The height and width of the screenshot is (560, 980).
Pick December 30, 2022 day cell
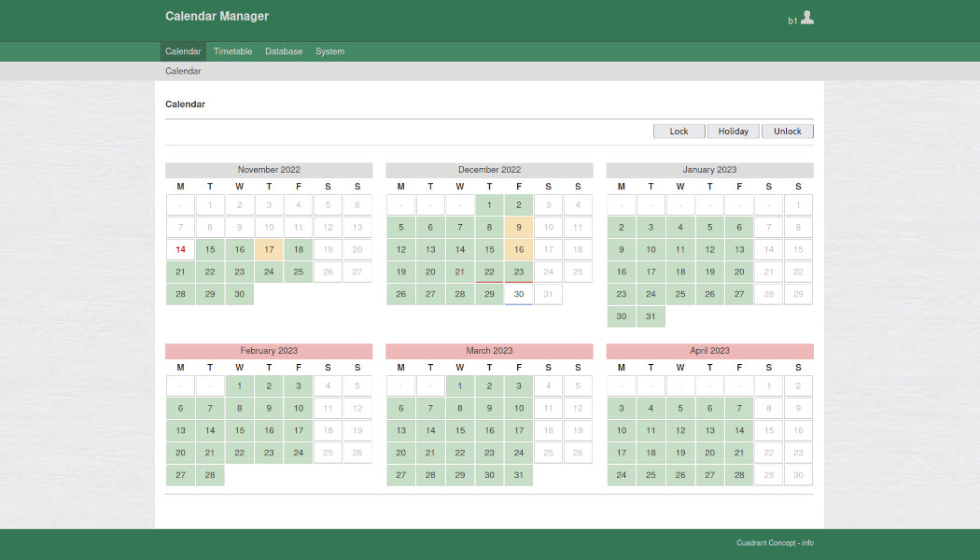pyautogui.click(x=519, y=294)
